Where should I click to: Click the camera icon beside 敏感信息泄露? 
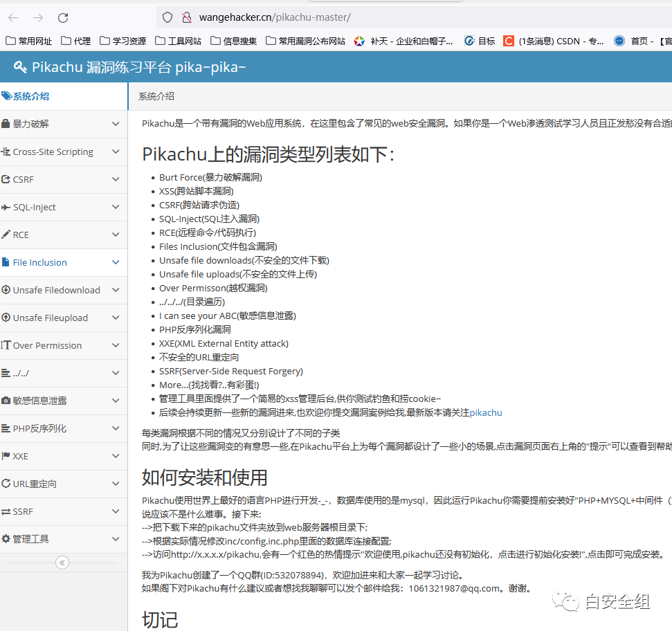[x=6, y=401]
